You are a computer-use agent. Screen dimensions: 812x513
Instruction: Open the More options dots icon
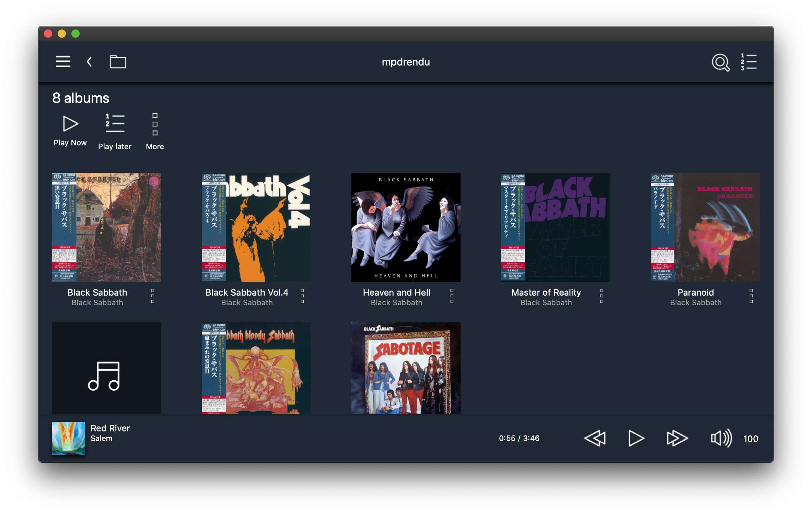(155, 124)
